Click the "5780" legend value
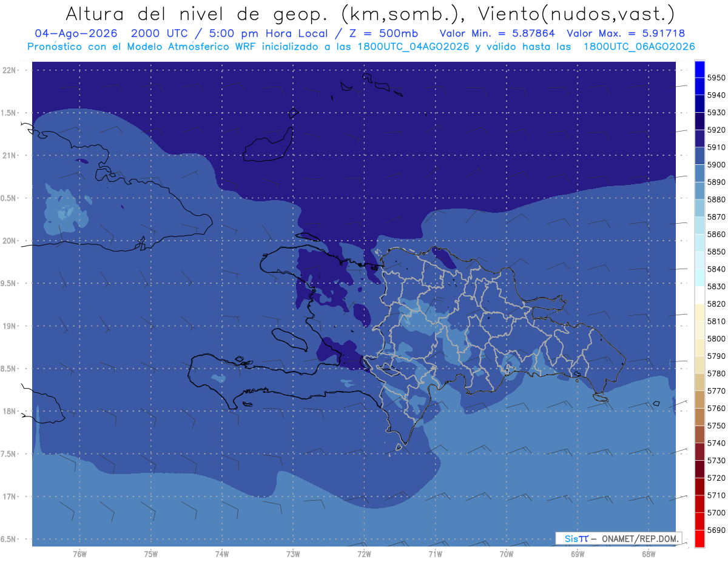Viewport: 728px width, 562px height. (716, 373)
